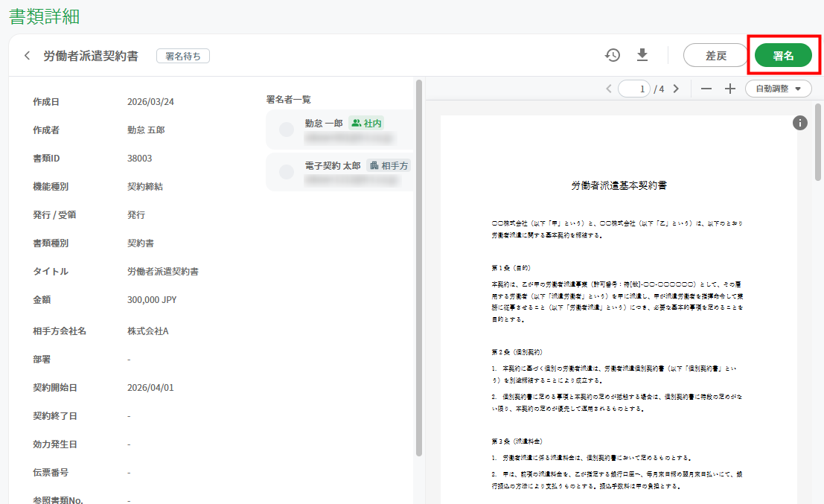Viewport: 824px width, 504px height.
Task: Select signer 勤怠 一郎
Action: pos(339,130)
